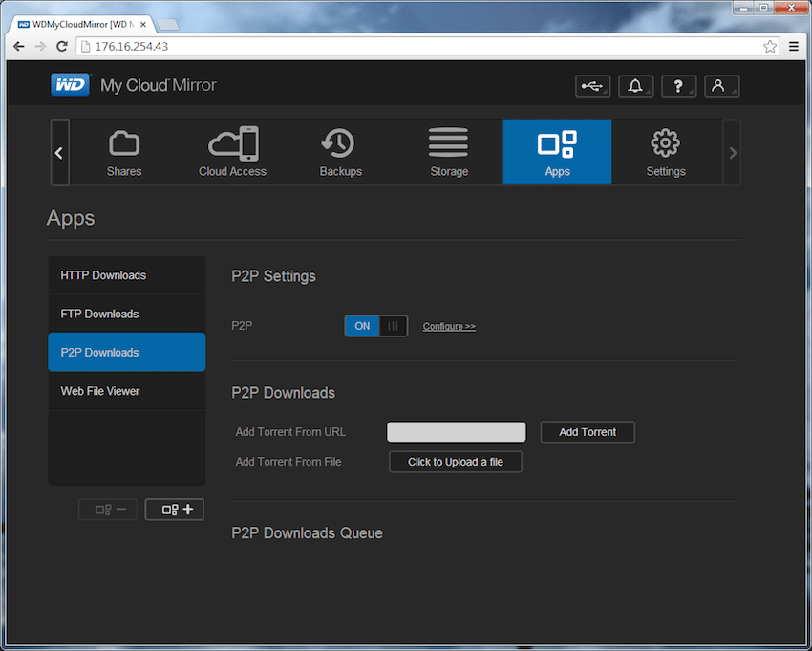Open a new browser tab
This screenshot has height=651, width=812.
pyautogui.click(x=167, y=24)
